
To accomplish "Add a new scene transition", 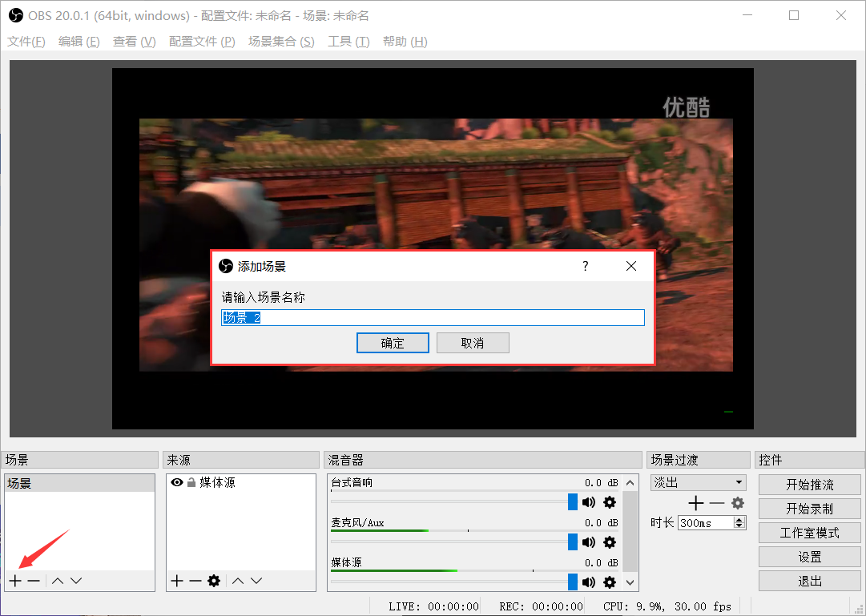I will pyautogui.click(x=696, y=503).
